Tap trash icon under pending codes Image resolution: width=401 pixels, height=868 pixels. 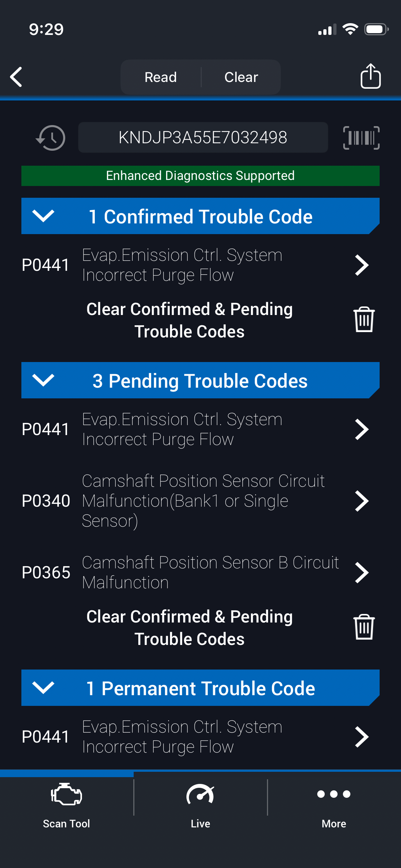point(364,627)
